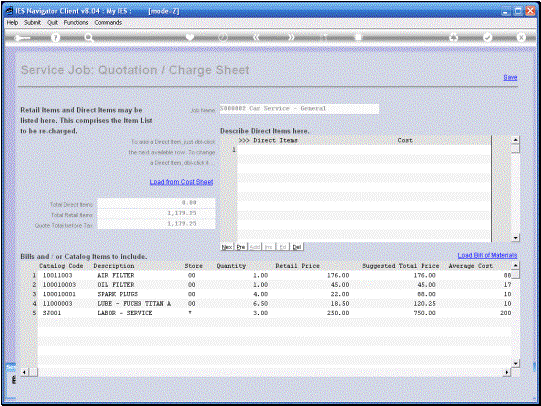
Task: Open the question mark help icon
Action: 55,38
